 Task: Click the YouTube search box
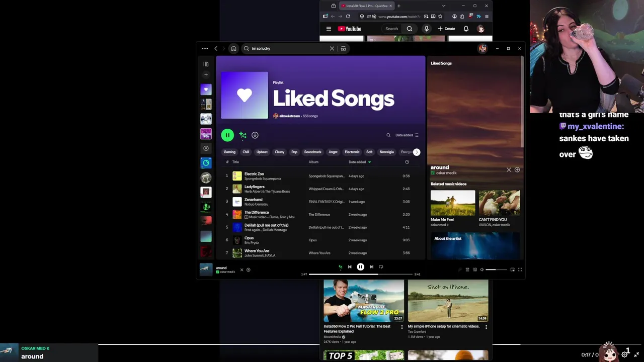click(391, 29)
